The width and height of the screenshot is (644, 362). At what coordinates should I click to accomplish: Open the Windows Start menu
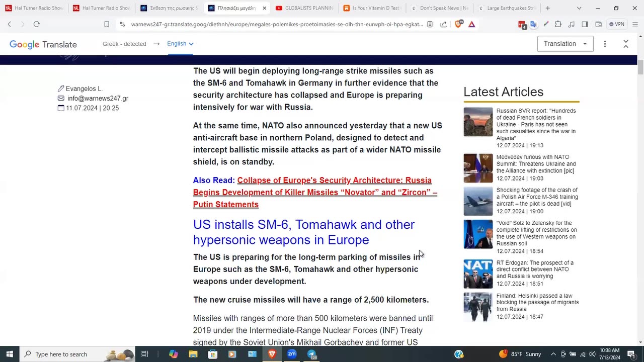click(10, 354)
